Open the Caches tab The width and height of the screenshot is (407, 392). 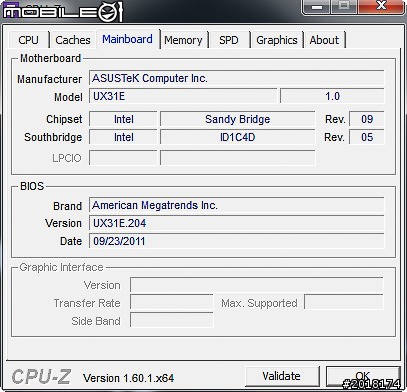73,40
